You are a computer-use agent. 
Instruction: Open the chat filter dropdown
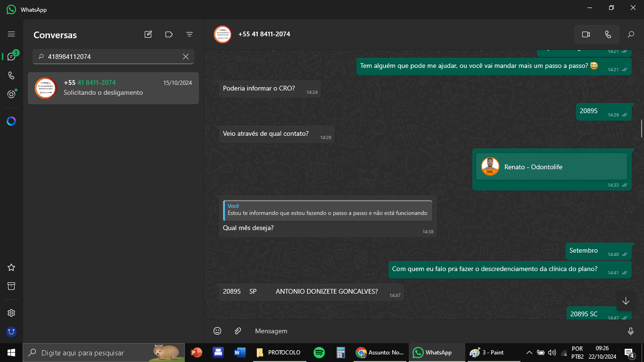[190, 34]
